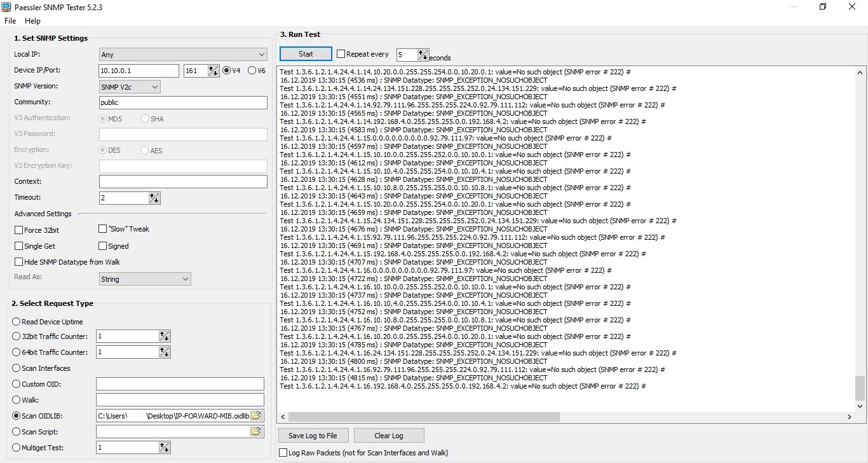Open the Help menu
The height and width of the screenshot is (463, 868).
click(x=32, y=21)
